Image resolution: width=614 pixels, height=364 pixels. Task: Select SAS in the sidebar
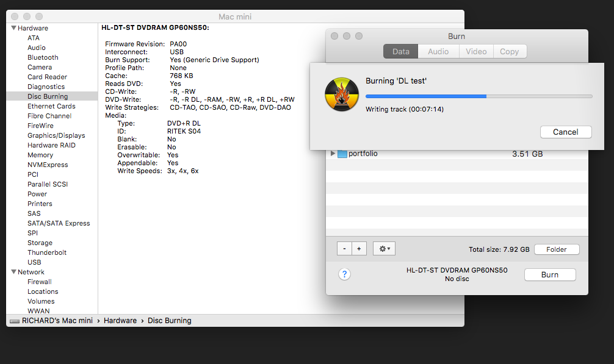coord(34,213)
